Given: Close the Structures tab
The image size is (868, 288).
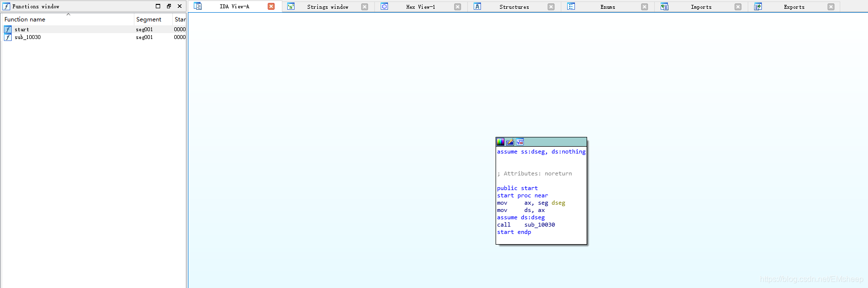Looking at the screenshot, I should pyautogui.click(x=551, y=7).
